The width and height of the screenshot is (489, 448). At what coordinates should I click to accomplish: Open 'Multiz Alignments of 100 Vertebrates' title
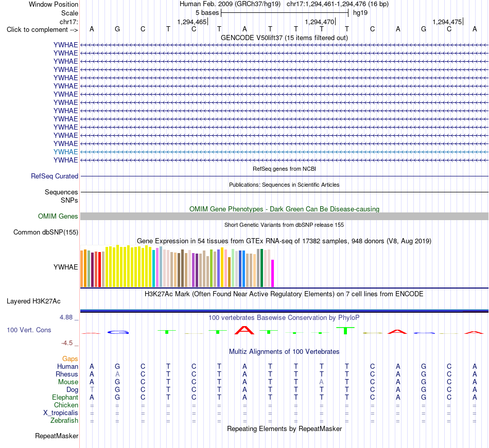point(284,352)
